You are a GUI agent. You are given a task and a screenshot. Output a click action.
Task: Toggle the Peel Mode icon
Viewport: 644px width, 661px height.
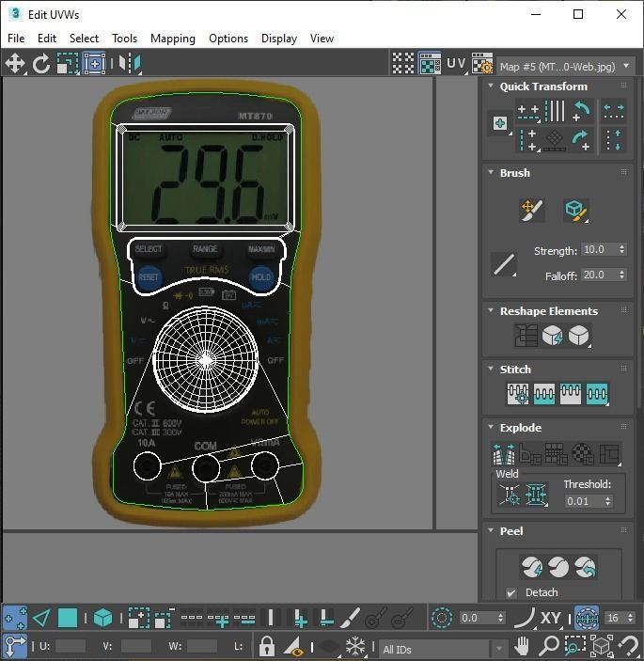(x=558, y=567)
